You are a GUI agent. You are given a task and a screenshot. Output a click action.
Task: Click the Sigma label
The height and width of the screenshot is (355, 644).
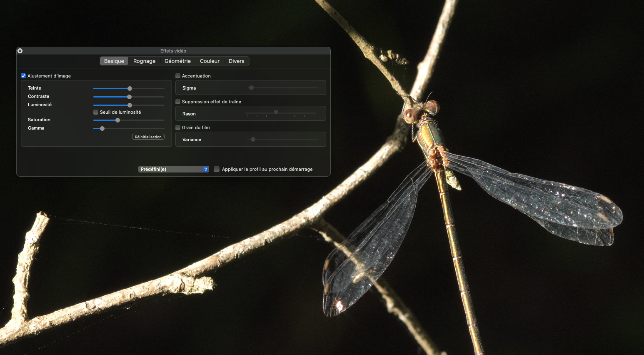pos(189,88)
